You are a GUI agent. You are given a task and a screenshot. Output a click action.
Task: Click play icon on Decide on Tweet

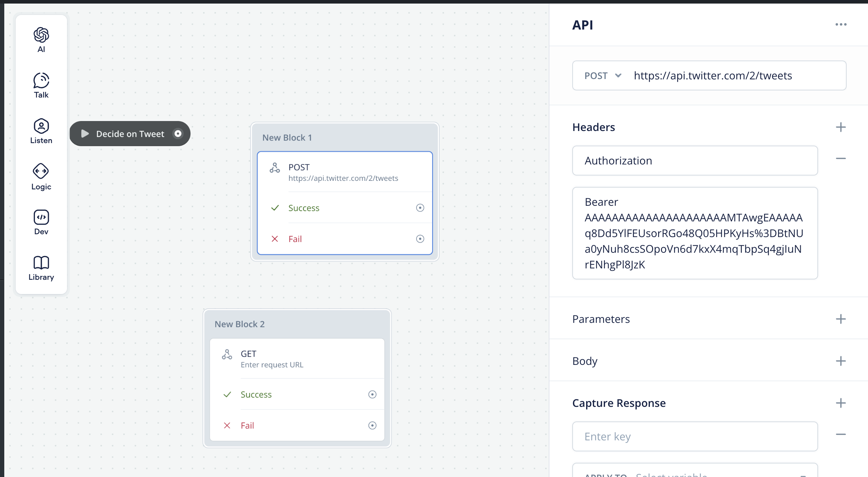[x=85, y=134]
